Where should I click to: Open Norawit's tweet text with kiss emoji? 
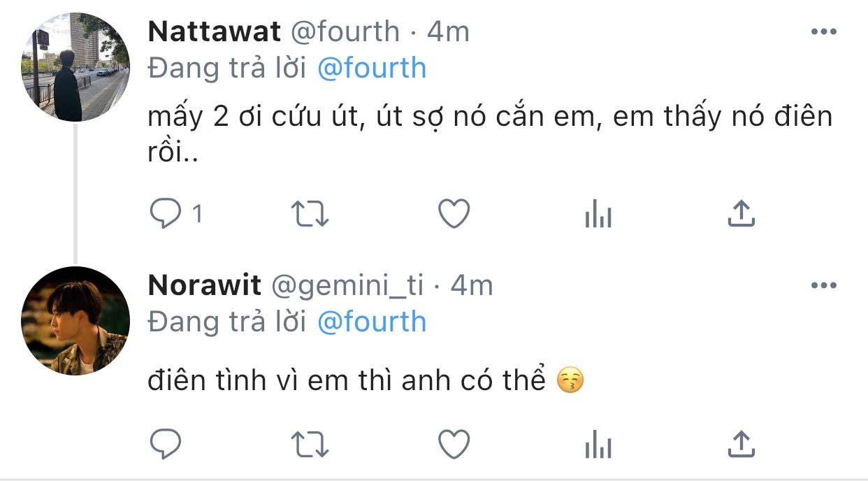point(346,381)
